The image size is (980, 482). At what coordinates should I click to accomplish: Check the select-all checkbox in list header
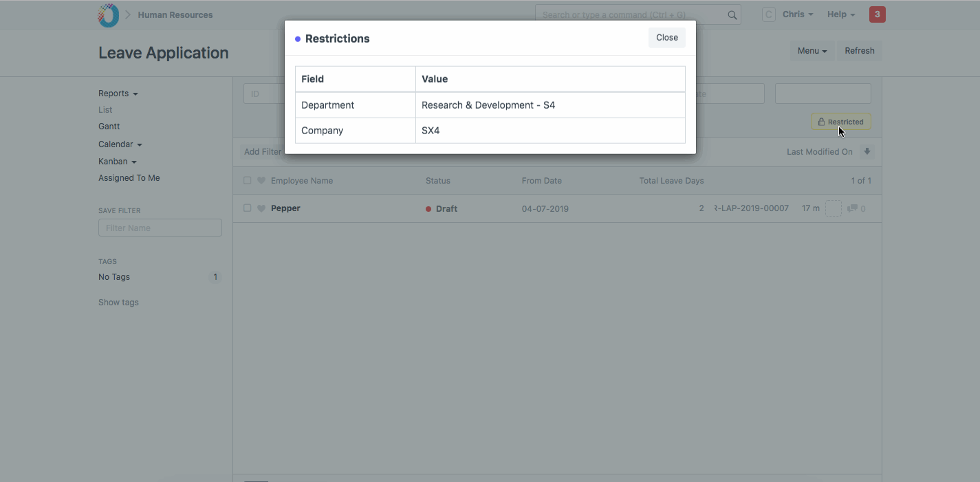248,181
